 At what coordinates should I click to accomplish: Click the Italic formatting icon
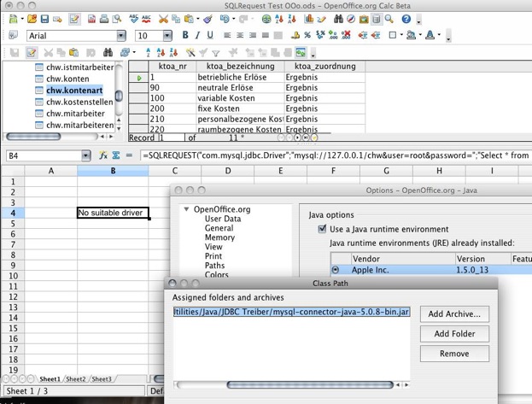[196, 36]
